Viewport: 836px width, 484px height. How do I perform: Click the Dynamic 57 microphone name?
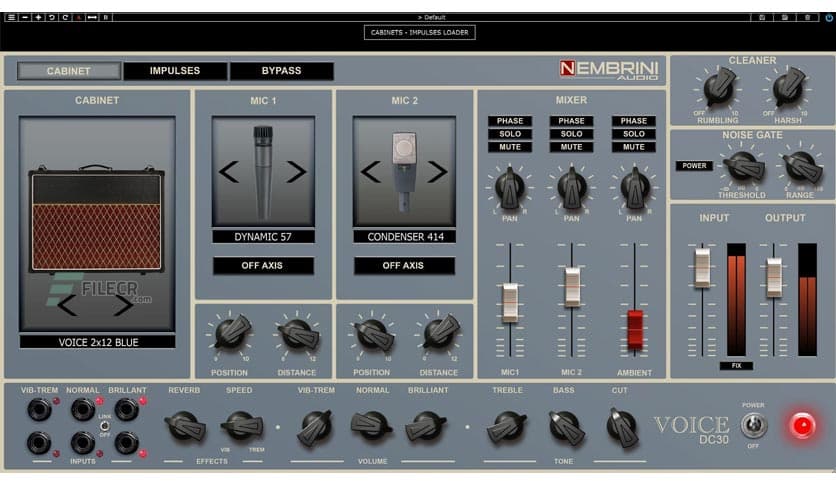click(x=263, y=237)
